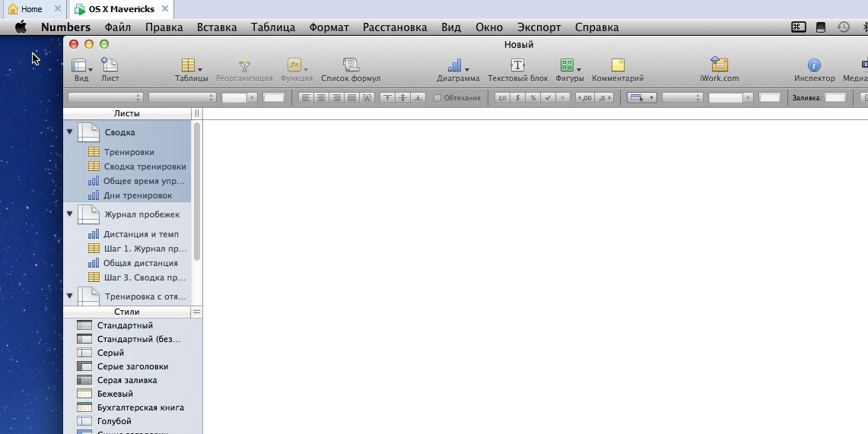Screen dimensions: 868x434
Task: Open the Экспорт menu
Action: pyautogui.click(x=539, y=27)
